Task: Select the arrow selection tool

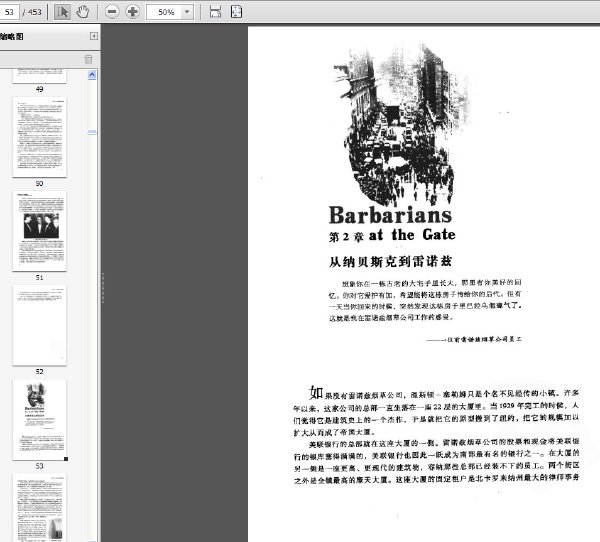Action: [x=62, y=12]
